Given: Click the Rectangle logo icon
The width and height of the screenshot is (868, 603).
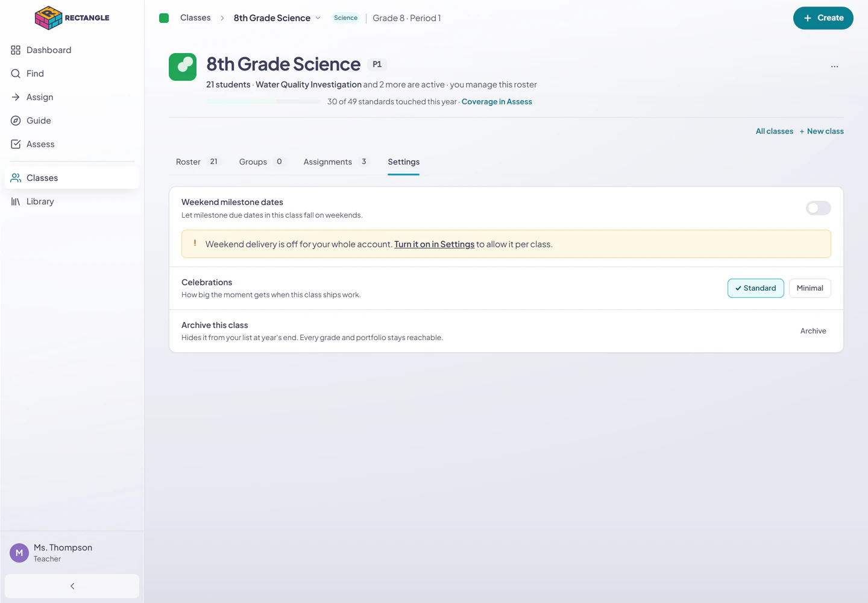Looking at the screenshot, I should [x=48, y=18].
